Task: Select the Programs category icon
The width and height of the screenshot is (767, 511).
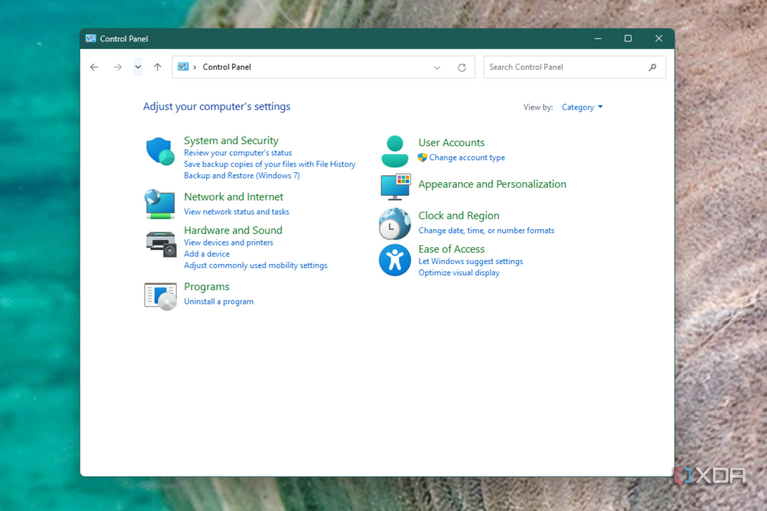Action: [160, 295]
